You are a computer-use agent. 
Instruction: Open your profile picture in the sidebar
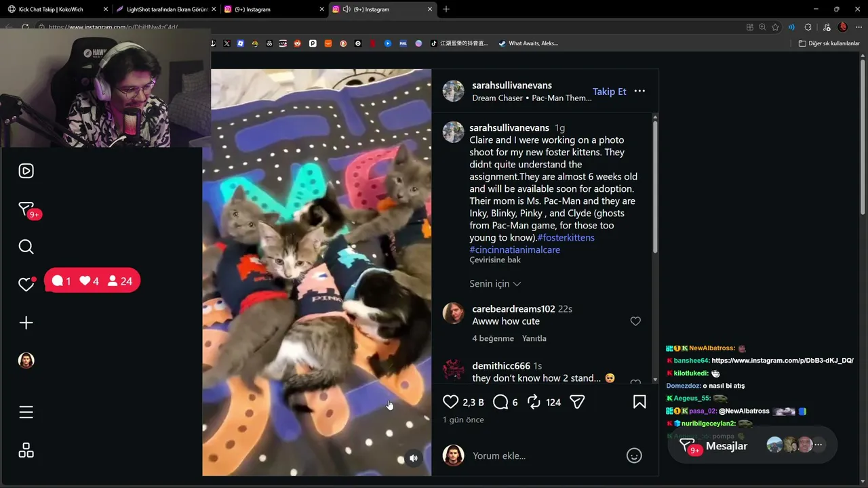point(26,361)
